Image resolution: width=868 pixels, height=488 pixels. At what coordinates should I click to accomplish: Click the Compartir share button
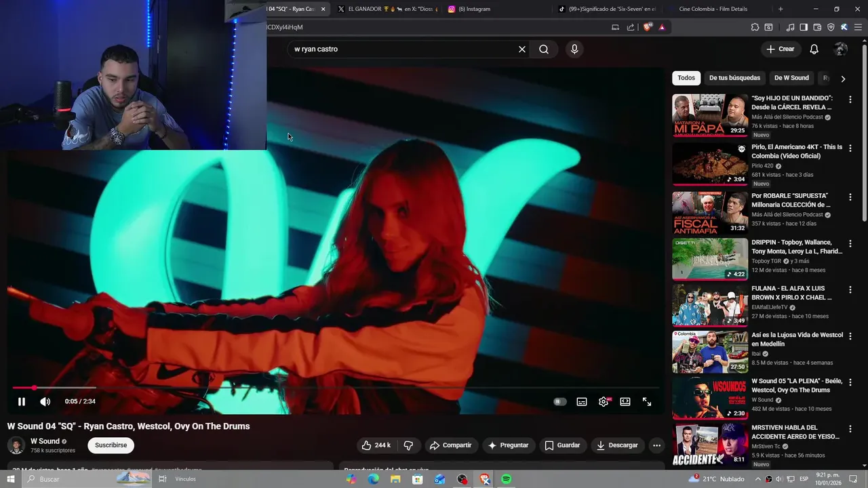click(451, 445)
